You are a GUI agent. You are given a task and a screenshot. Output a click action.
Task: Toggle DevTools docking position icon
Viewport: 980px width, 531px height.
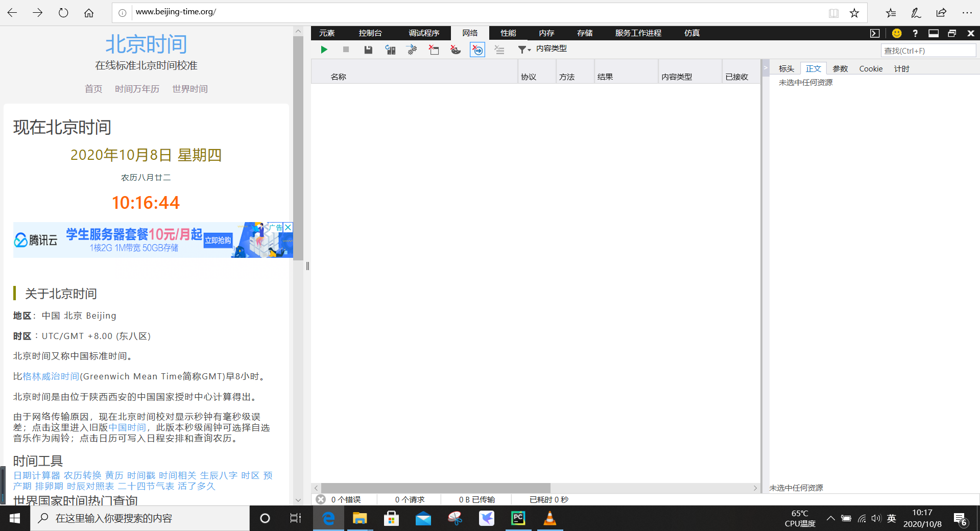pos(934,33)
